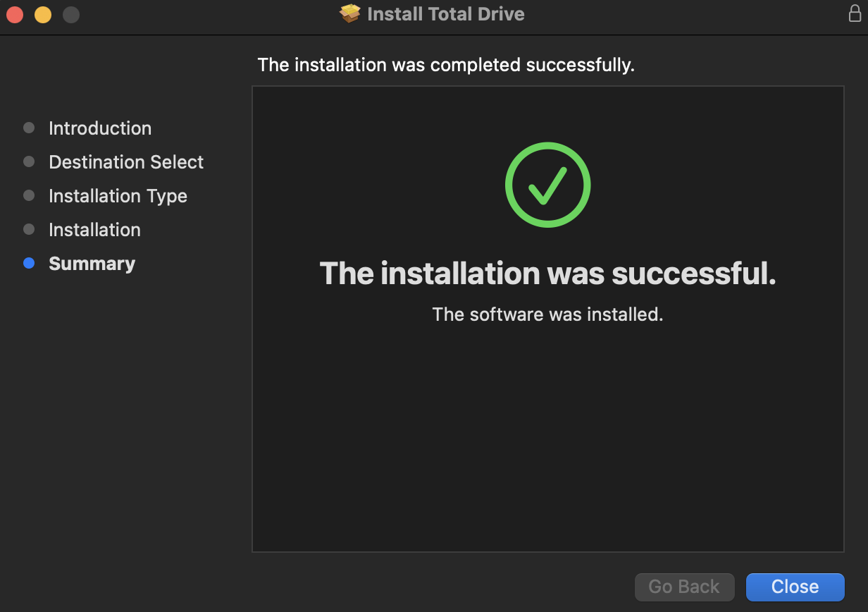The image size is (868, 612).
Task: Click the lock icon in title bar
Action: (x=855, y=13)
